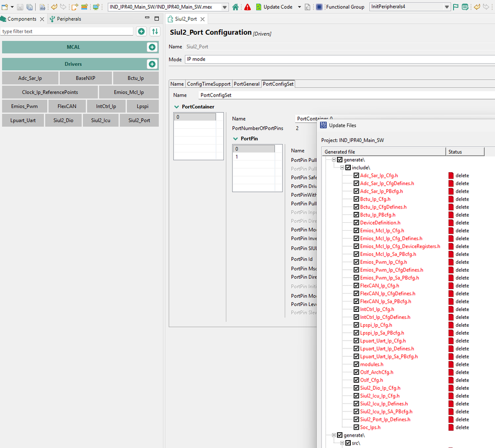Collapse the src\ tree node
495x448 pixels.
[342, 443]
